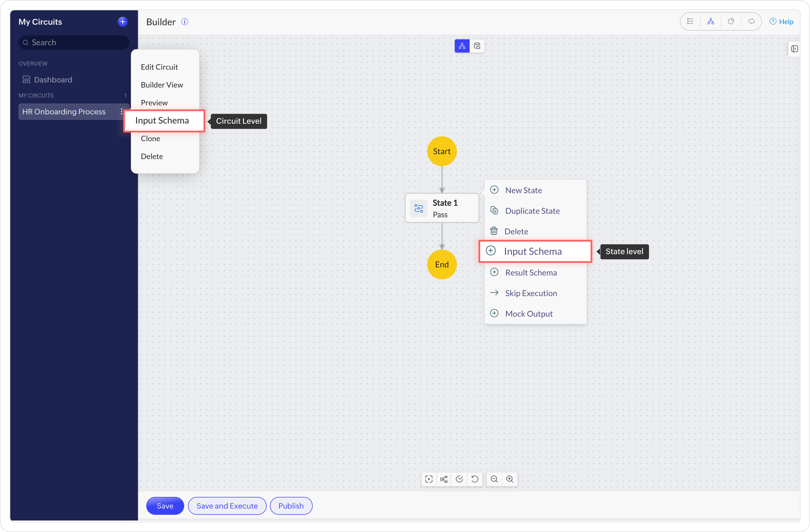Click the zoom out magnifier icon
810x532 pixels.
pos(494,479)
